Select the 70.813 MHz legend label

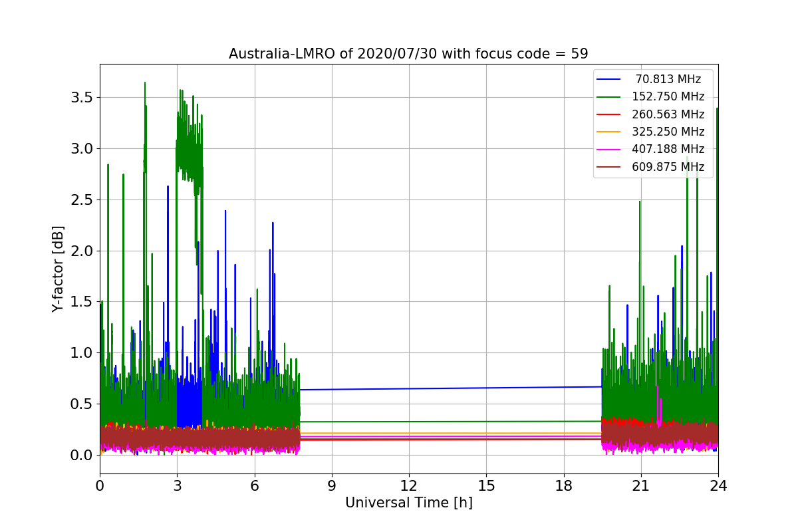[x=668, y=79]
